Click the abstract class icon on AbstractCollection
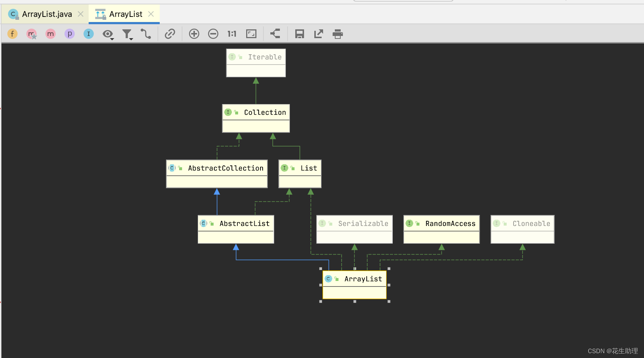The image size is (644, 358). (172, 168)
